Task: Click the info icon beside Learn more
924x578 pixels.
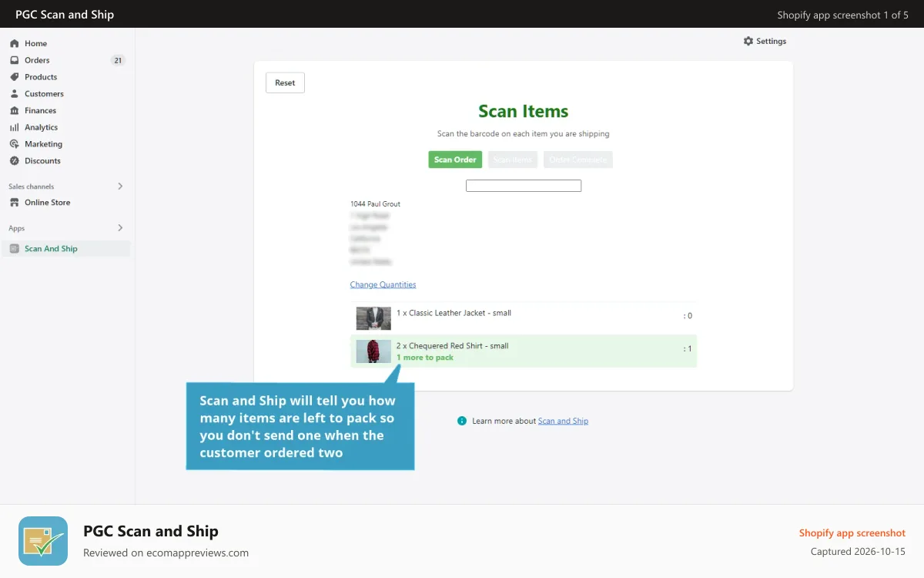Action: [x=462, y=421]
